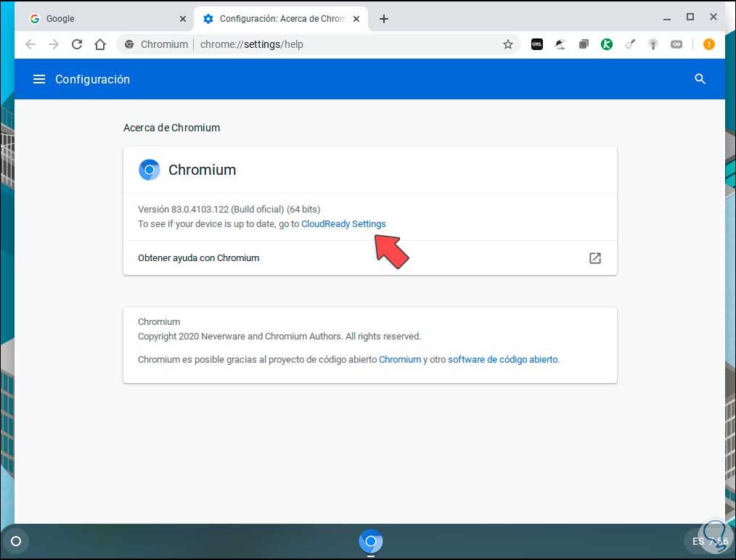Open the software de código abierto link
The image size is (736, 560).
coord(503,359)
